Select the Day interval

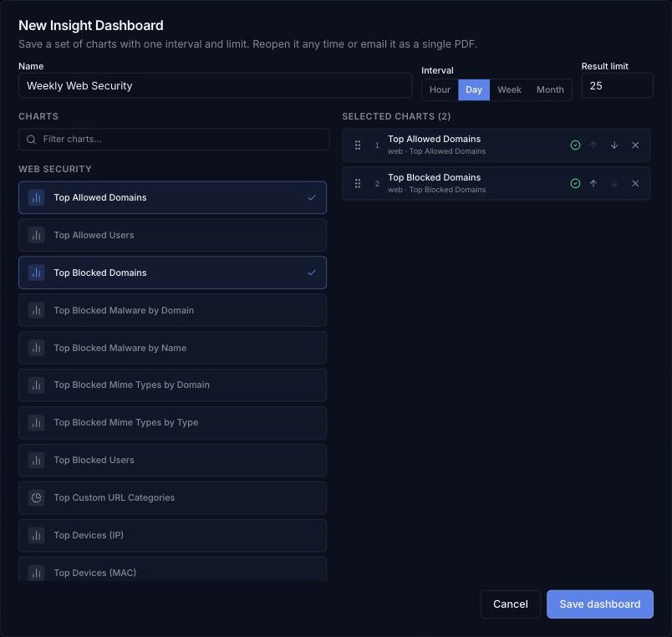pyautogui.click(x=474, y=89)
